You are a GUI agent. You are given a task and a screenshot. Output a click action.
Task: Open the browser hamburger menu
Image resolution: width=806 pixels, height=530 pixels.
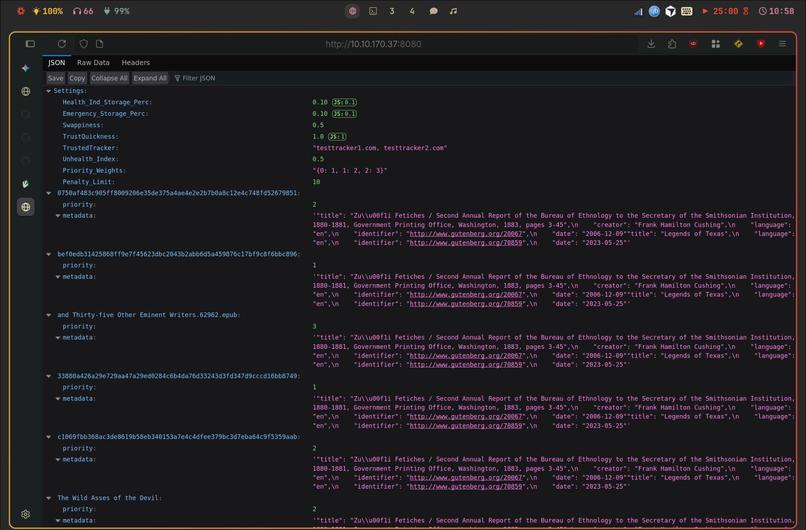[782, 44]
